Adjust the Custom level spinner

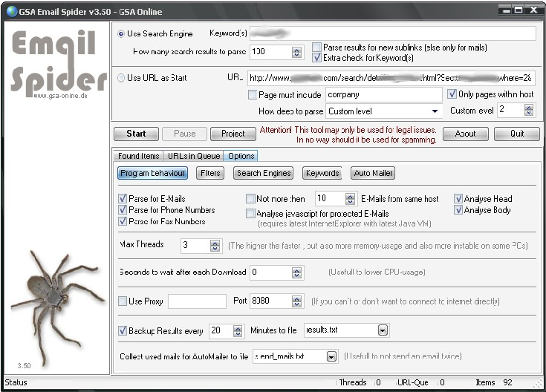[529, 111]
